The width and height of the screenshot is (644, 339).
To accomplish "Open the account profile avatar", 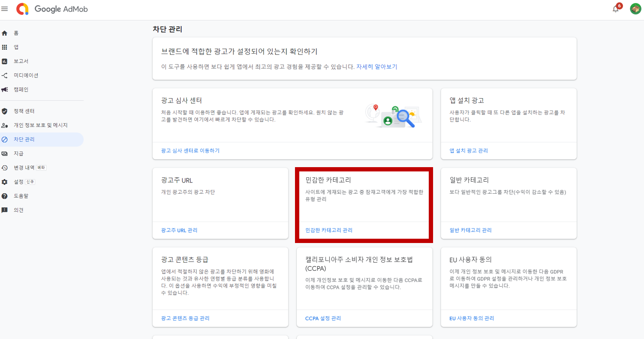I will point(635,9).
